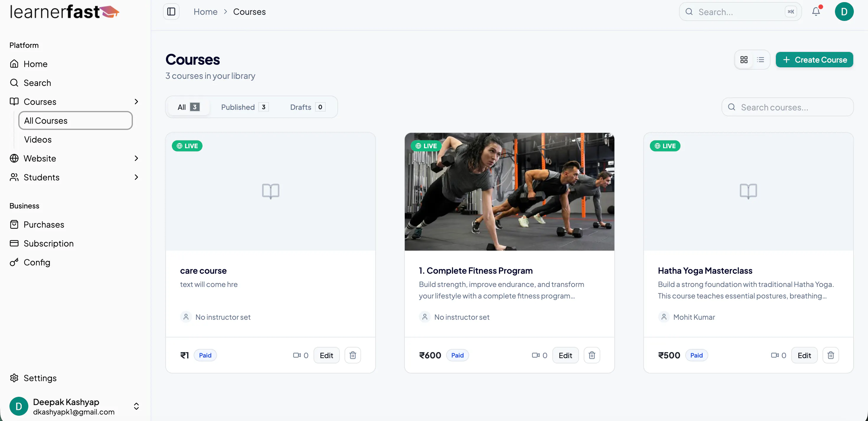Click Paid badge on care course

point(205,355)
